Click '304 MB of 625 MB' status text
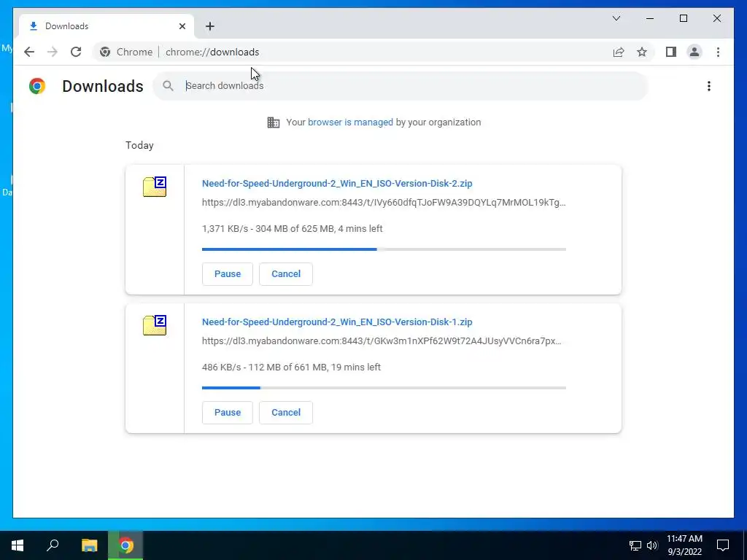This screenshot has width=747, height=560. (x=295, y=228)
